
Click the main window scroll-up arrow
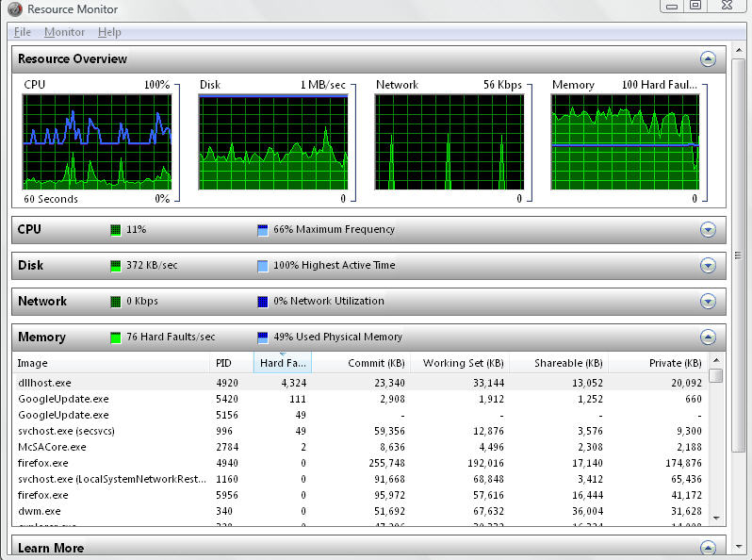(x=739, y=51)
